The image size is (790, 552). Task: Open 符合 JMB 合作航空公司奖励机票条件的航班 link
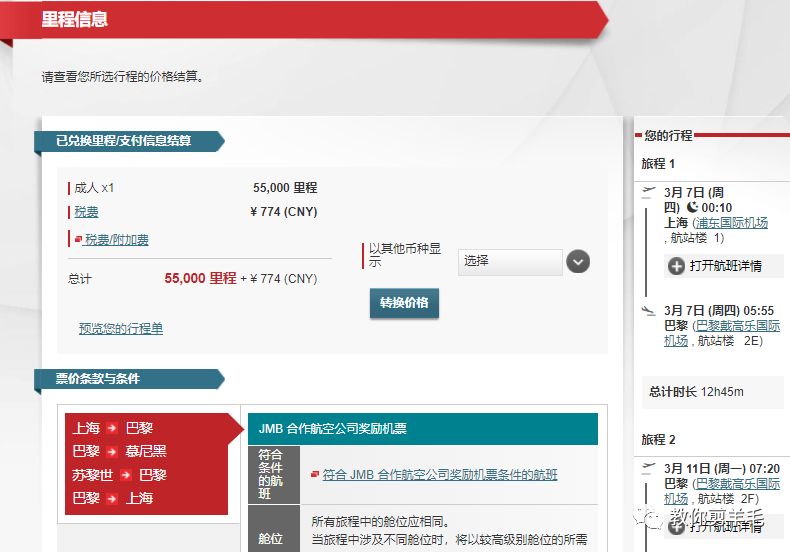click(x=439, y=474)
